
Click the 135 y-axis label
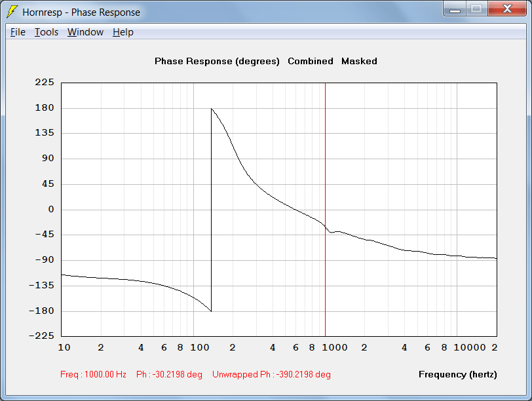point(45,132)
